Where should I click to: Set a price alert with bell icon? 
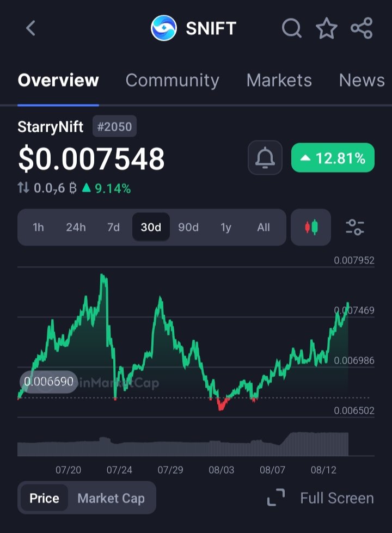(265, 158)
